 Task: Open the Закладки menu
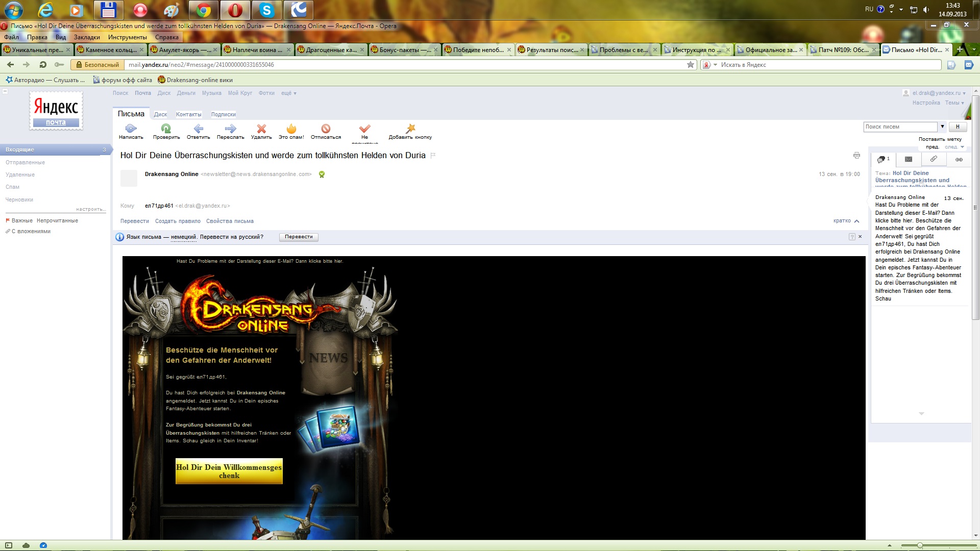(x=87, y=37)
